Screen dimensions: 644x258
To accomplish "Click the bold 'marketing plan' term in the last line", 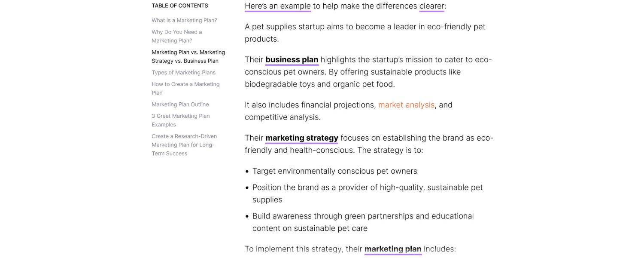I will pyautogui.click(x=392, y=249).
